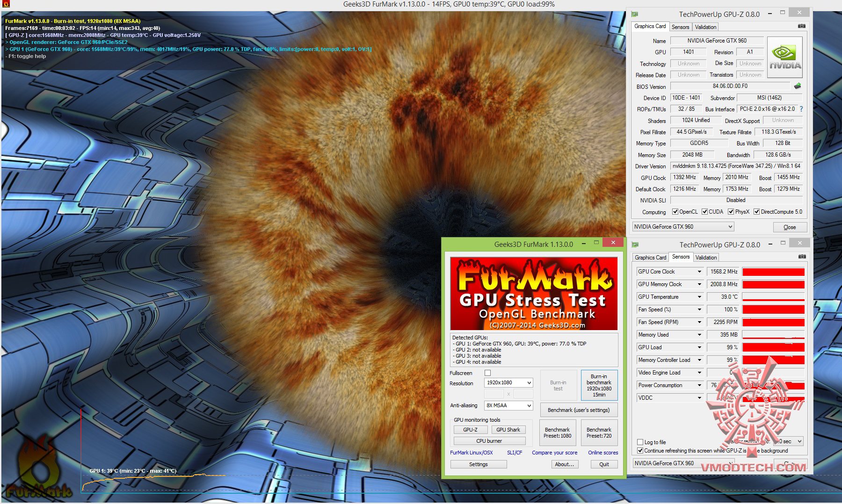The height and width of the screenshot is (504, 842).
Task: Click the Memory Type value GDDR5
Action: pos(699,143)
